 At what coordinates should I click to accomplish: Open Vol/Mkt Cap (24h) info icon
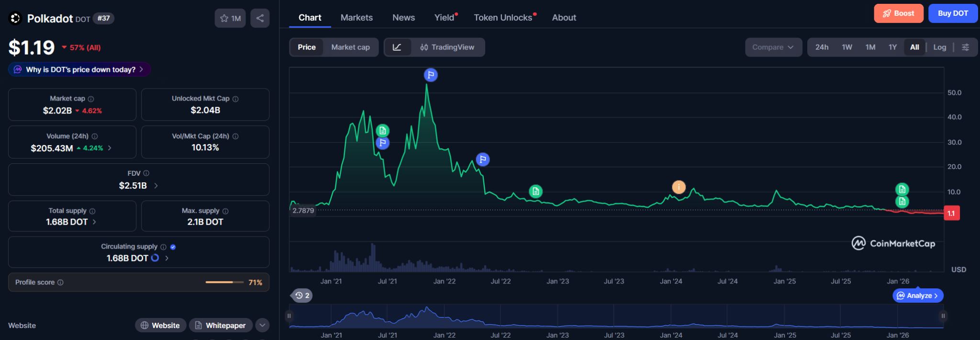click(235, 136)
